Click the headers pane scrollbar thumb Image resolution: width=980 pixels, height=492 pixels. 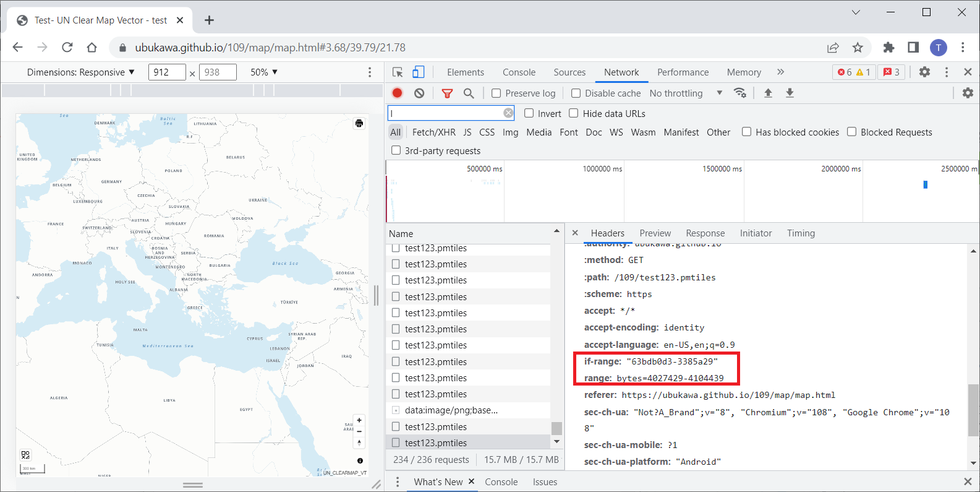pos(974,410)
